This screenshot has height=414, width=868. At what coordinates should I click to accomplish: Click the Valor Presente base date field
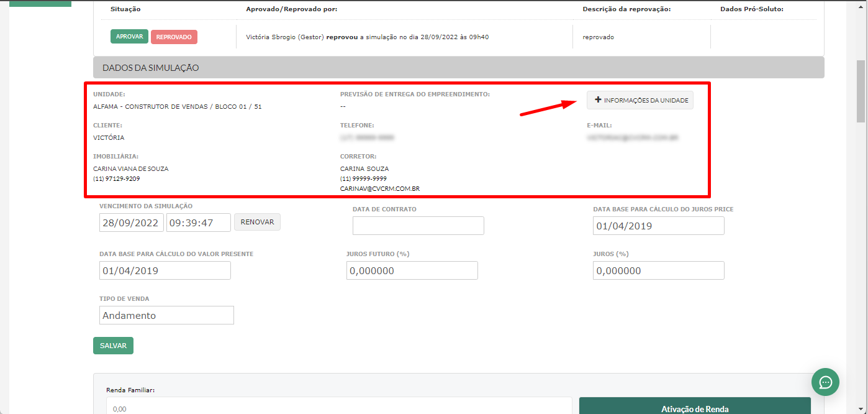pyautogui.click(x=165, y=270)
